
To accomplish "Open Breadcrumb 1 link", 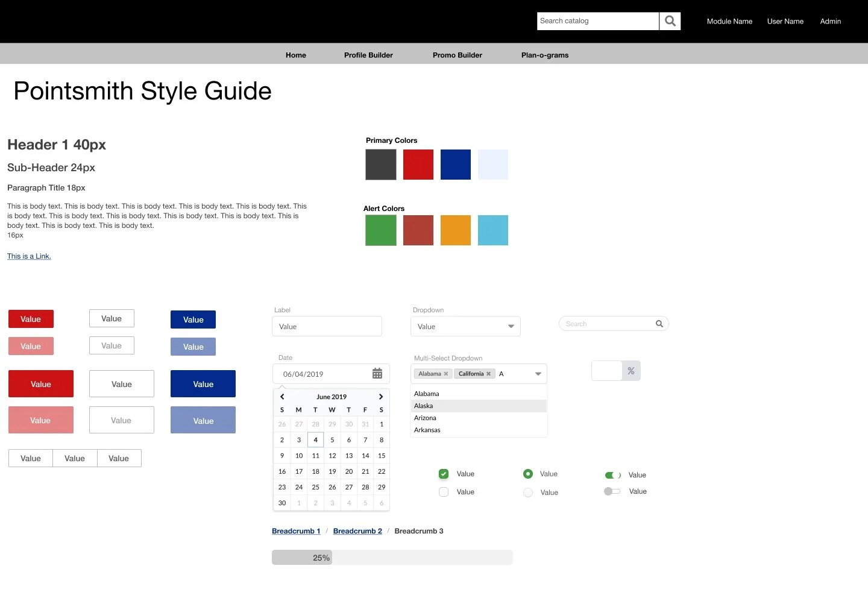I will click(x=296, y=531).
